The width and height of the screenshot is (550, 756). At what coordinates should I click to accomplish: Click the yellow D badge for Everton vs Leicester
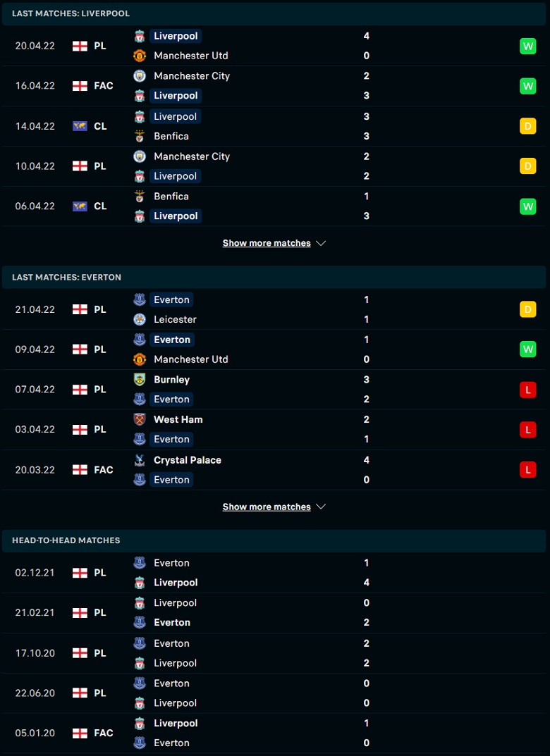coord(528,309)
